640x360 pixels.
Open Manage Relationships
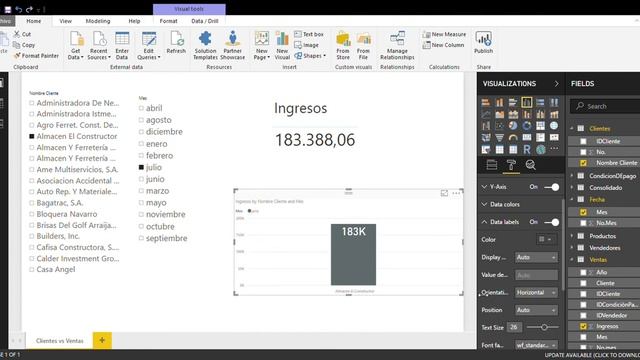397,46
